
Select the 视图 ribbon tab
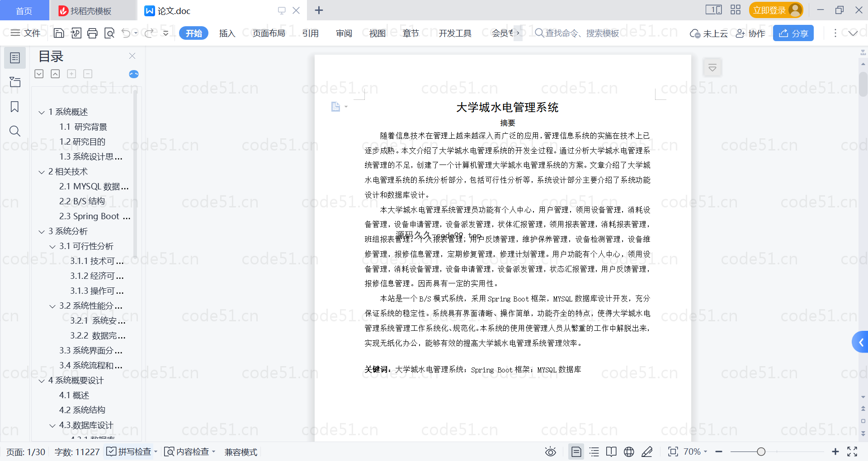coord(377,33)
